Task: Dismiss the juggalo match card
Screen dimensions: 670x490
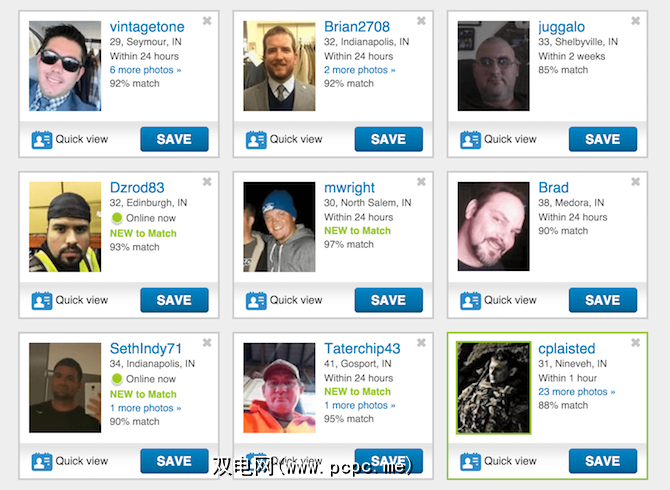Action: pyautogui.click(x=635, y=21)
